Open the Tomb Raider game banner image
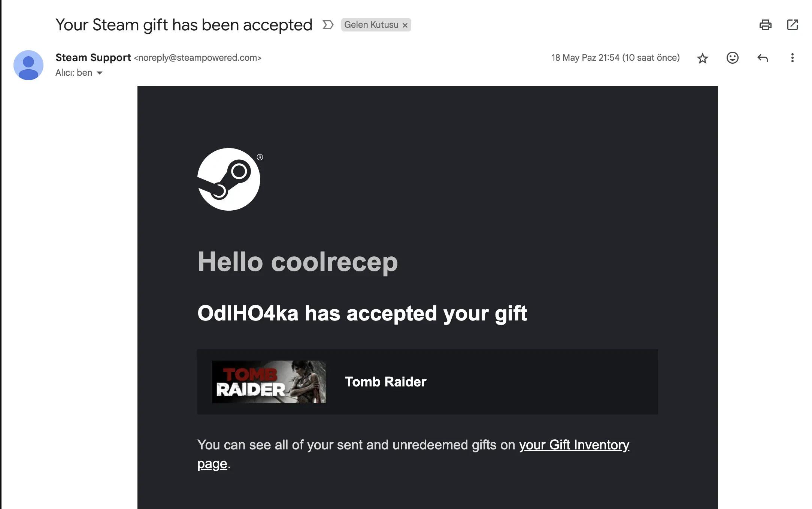Screen dimensions: 812x509 pyautogui.click(x=269, y=382)
